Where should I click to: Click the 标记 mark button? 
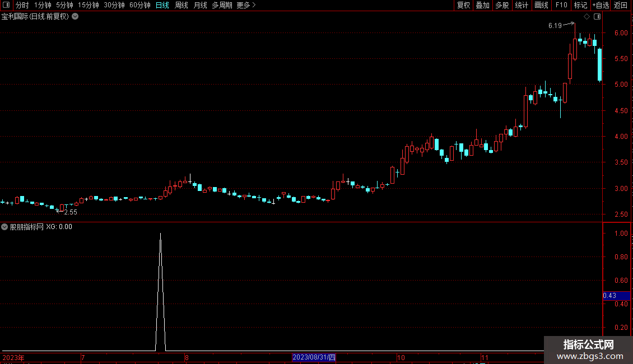pos(580,5)
